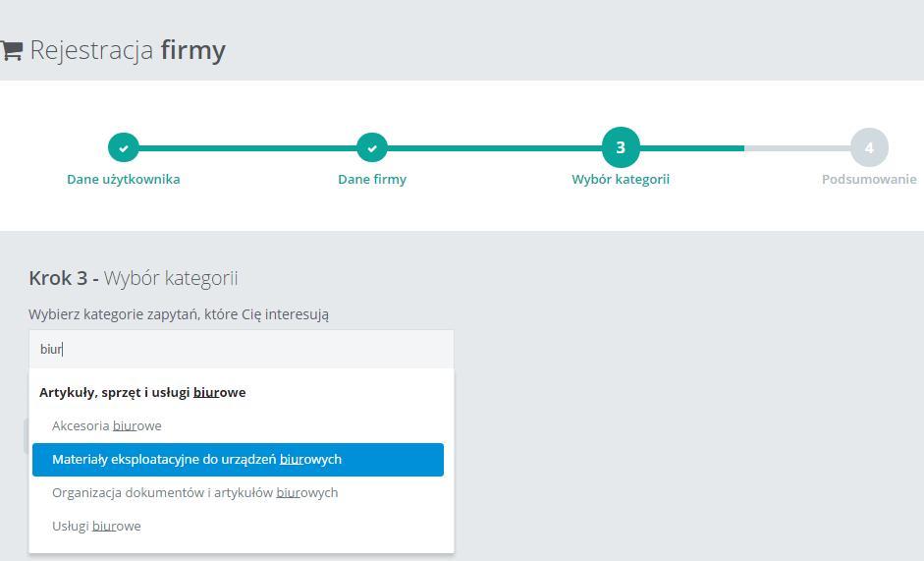Image resolution: width=924 pixels, height=561 pixels.
Task: Click the second step's checkmark circle
Action: coord(372,147)
